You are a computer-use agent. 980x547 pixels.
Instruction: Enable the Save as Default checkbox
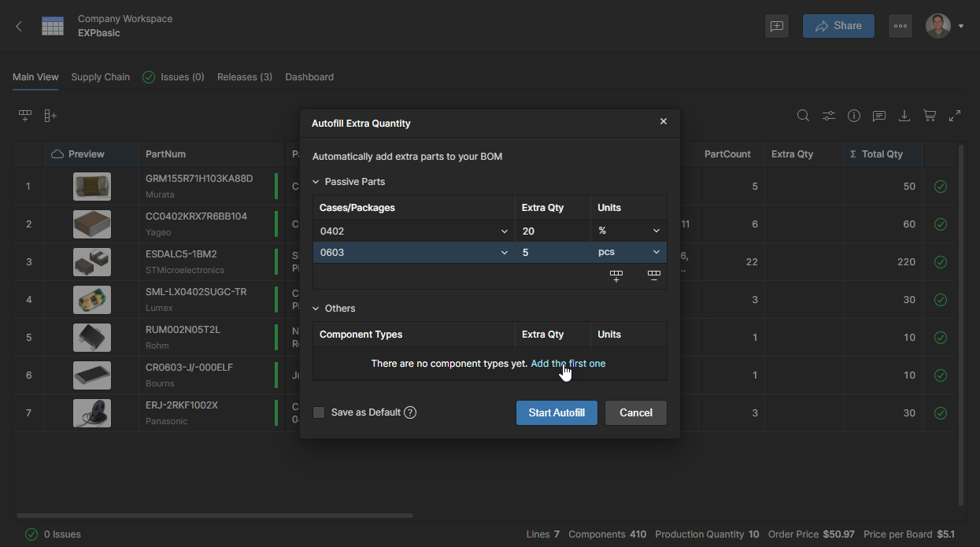(x=319, y=412)
